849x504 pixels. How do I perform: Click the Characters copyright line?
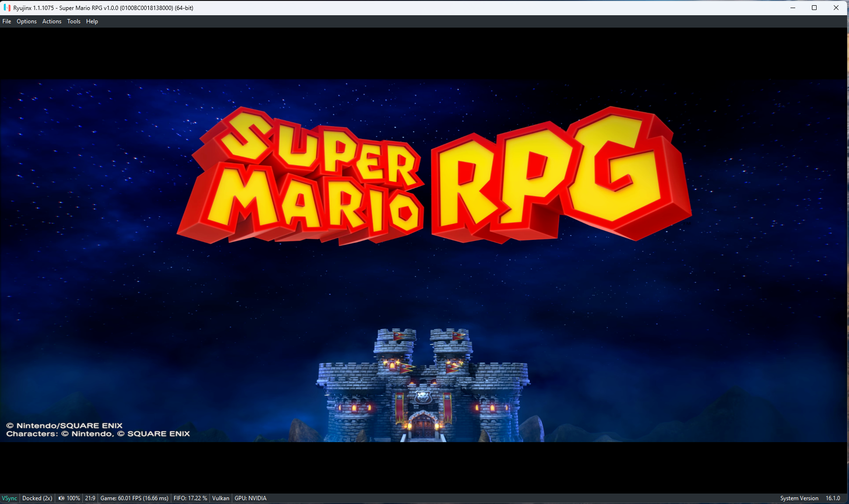(98, 434)
